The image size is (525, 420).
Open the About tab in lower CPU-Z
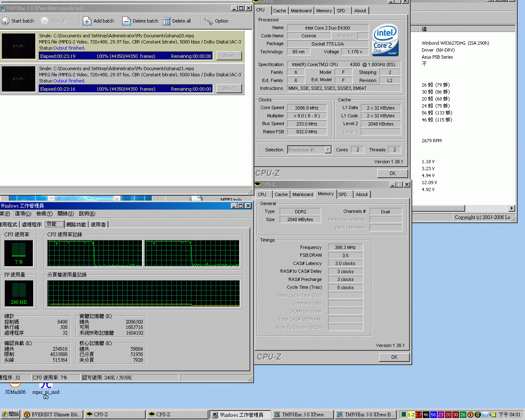[x=362, y=194]
